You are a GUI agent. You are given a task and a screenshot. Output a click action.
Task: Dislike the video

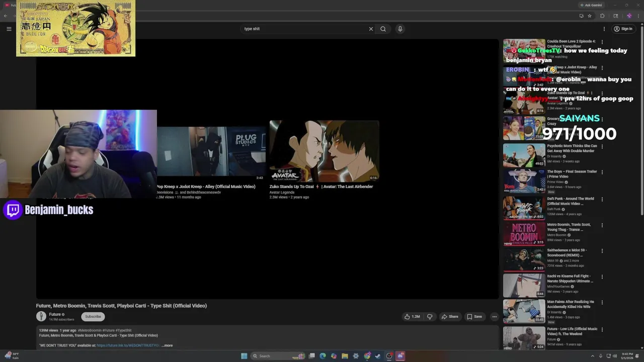(x=429, y=317)
